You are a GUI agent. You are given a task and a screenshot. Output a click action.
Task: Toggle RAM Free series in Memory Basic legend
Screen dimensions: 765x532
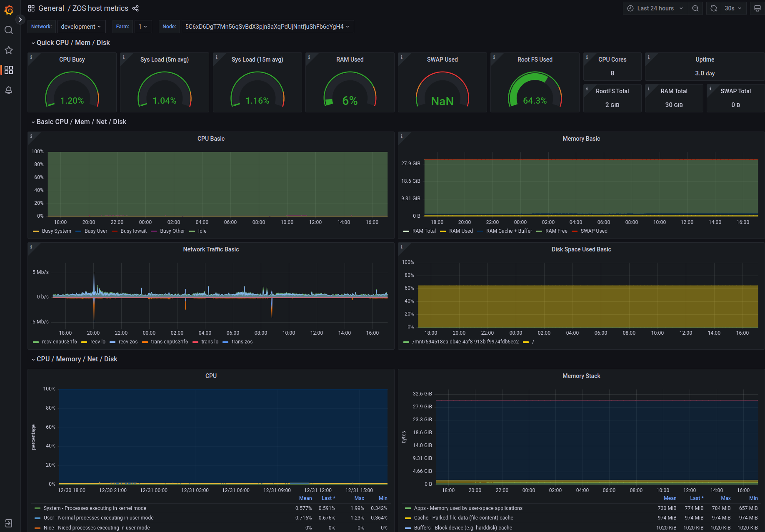(x=556, y=231)
